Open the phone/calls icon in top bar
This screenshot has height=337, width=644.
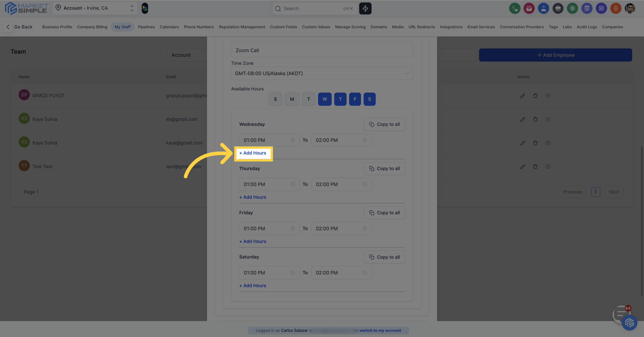point(515,8)
